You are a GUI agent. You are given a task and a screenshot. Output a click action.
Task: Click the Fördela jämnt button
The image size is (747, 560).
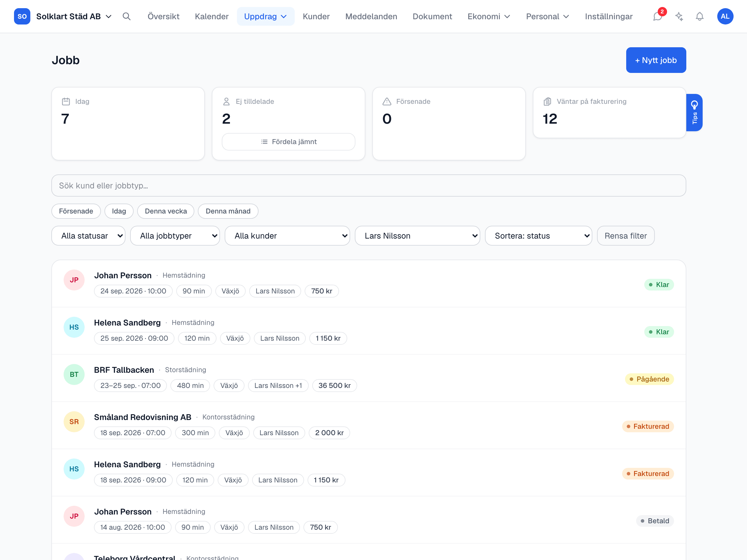(288, 142)
